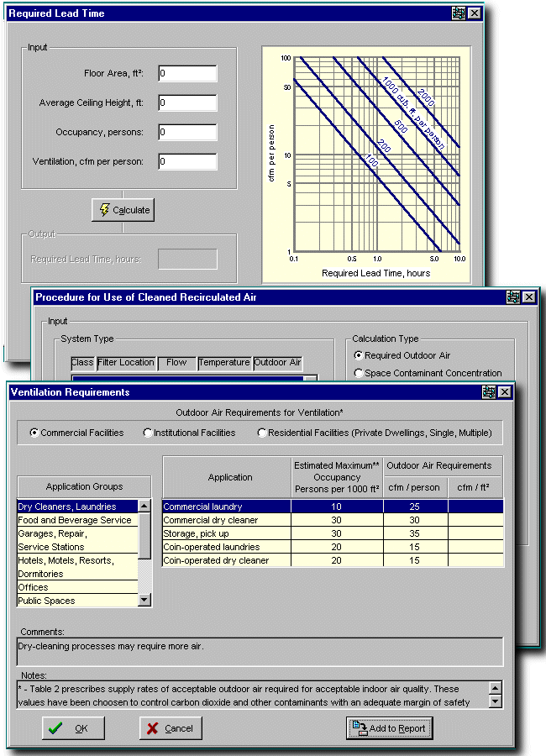The width and height of the screenshot is (546, 756).
Task: Select Food and Beverage Service group
Action: [x=76, y=520]
